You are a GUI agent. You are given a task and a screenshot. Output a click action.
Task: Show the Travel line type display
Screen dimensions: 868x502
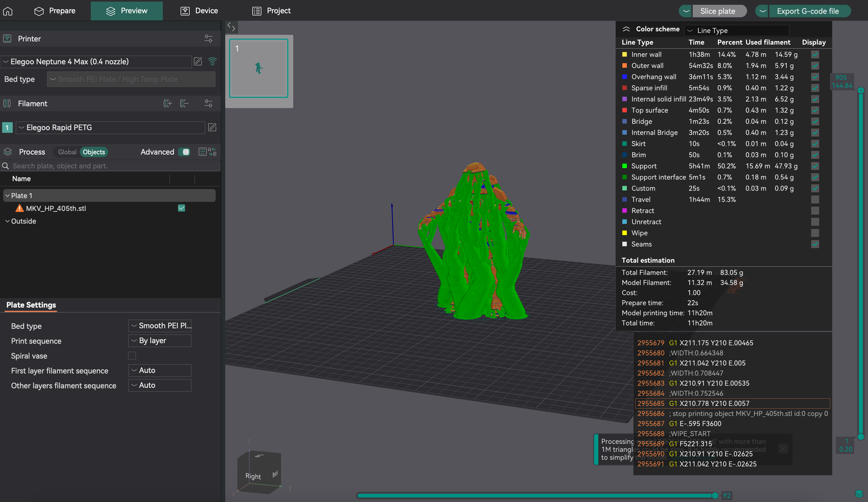(x=815, y=199)
